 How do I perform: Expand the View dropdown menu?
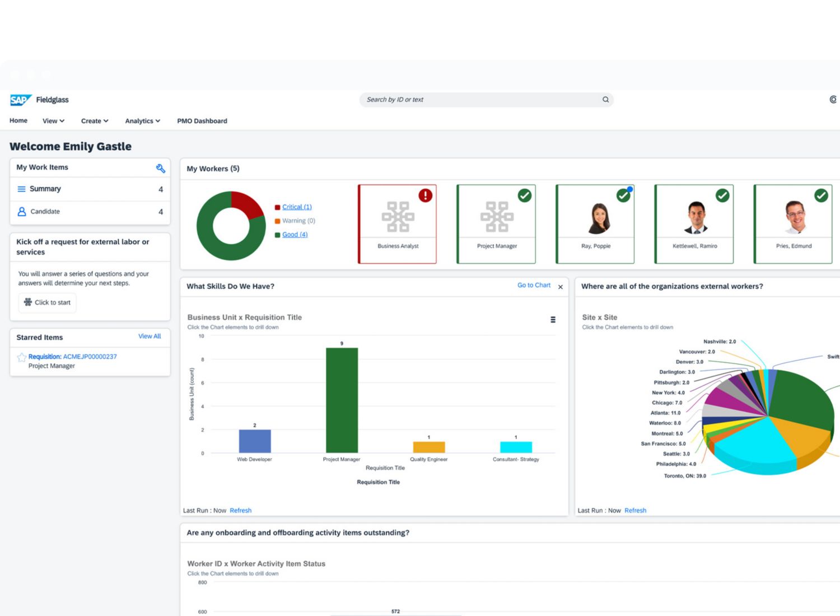click(53, 121)
